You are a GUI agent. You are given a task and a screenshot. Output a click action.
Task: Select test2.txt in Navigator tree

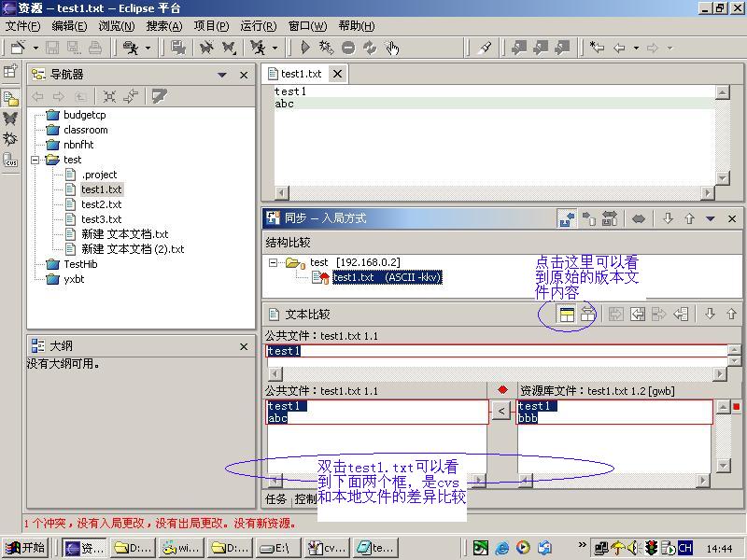point(102,204)
